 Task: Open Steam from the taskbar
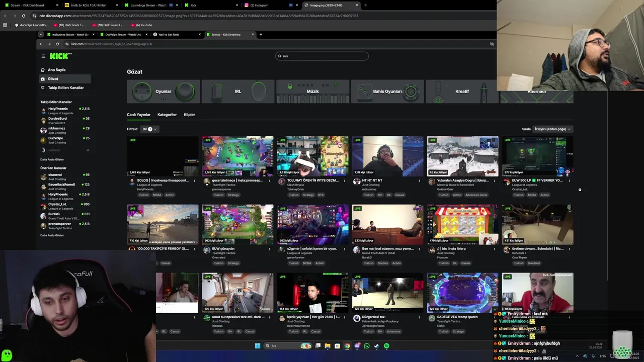(x=377, y=346)
